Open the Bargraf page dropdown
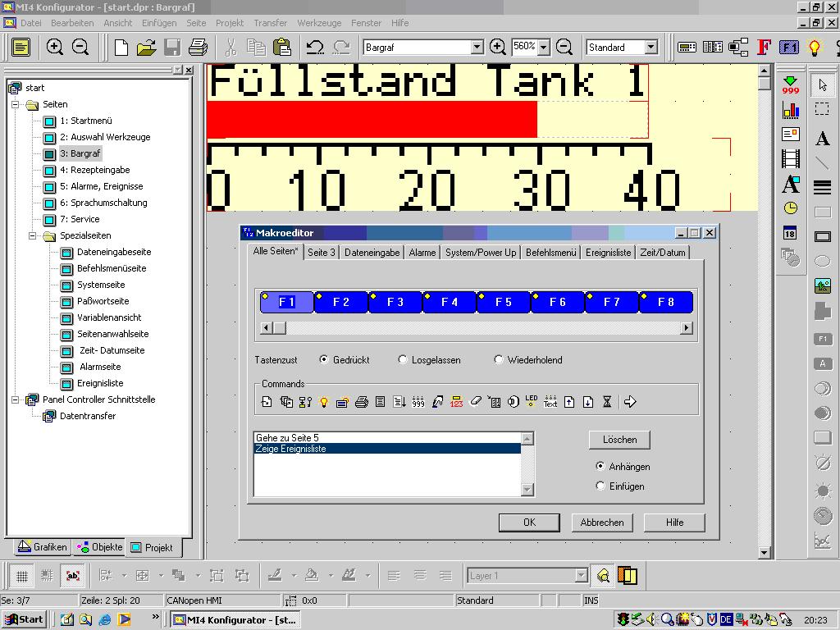The height and width of the screenshot is (630, 840). [477, 47]
